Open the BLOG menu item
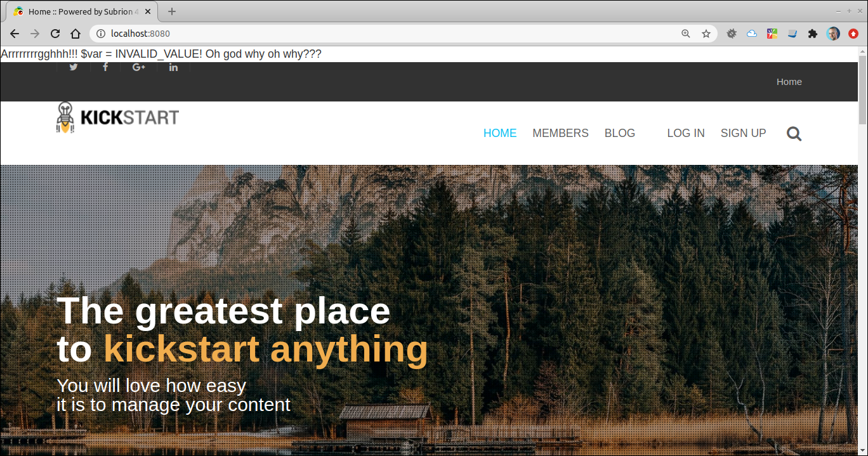The height and width of the screenshot is (456, 868). click(620, 133)
